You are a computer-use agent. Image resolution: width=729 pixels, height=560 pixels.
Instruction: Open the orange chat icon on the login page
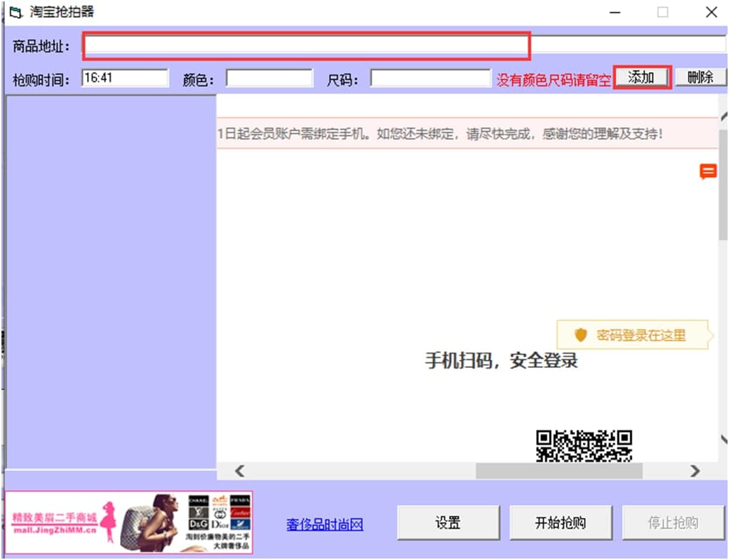(708, 171)
